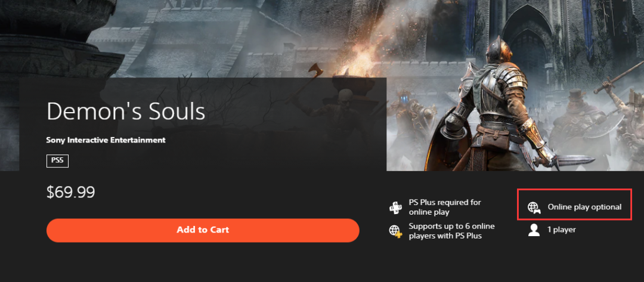This screenshot has width=644, height=282.
Task: Click the "1 player" label
Action: [x=562, y=230]
